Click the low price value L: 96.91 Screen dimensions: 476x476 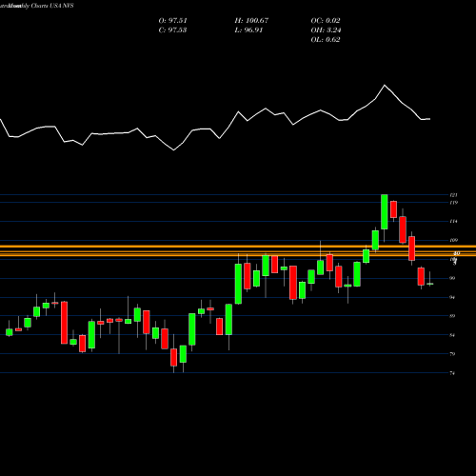click(248, 30)
